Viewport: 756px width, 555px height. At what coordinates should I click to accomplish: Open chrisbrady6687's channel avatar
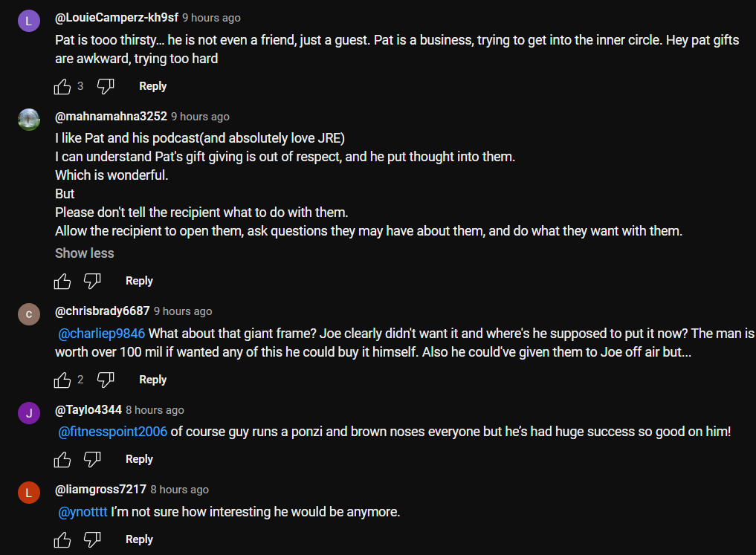click(x=29, y=314)
